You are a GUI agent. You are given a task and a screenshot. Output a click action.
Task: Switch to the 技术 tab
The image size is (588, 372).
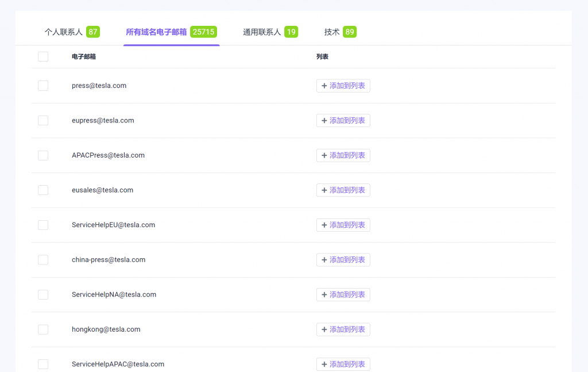pos(341,32)
